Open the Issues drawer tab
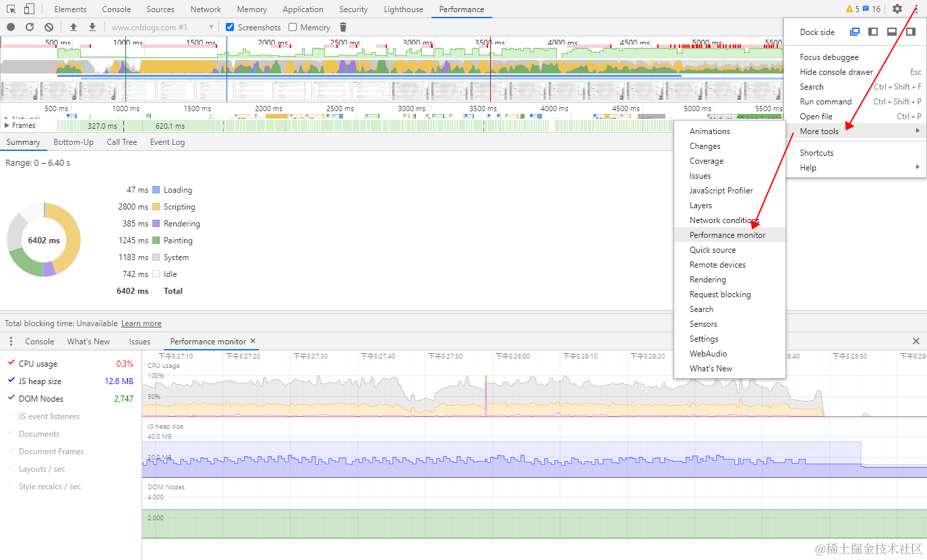Screen dimensions: 927x560 point(140,342)
